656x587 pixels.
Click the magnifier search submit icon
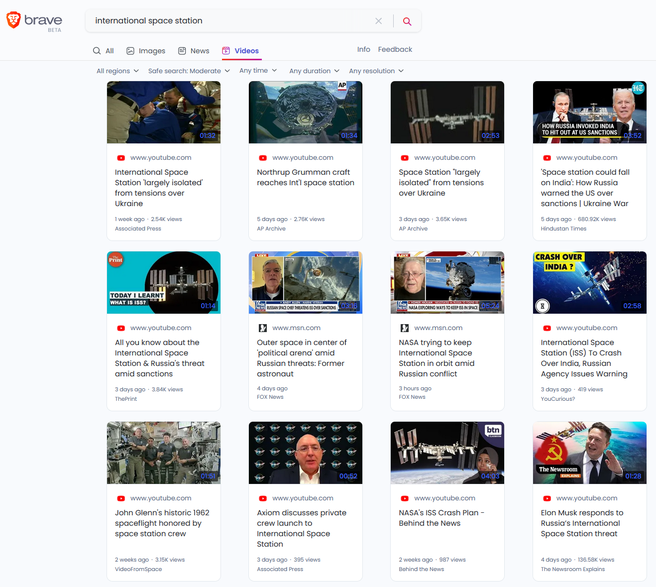tap(407, 21)
